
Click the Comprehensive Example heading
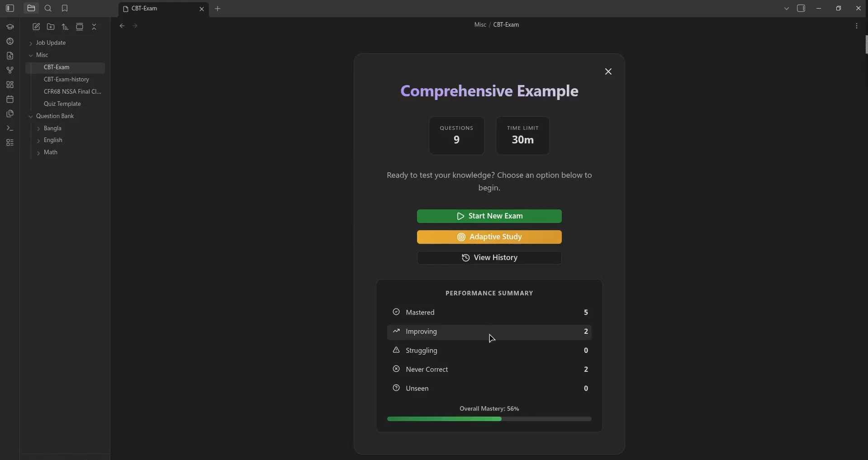point(489,91)
